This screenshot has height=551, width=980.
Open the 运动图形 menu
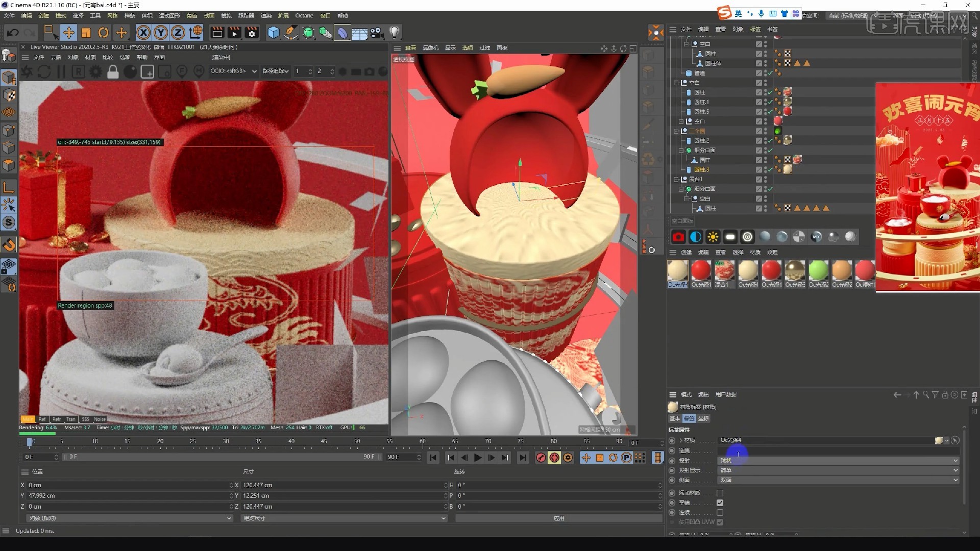point(169,16)
